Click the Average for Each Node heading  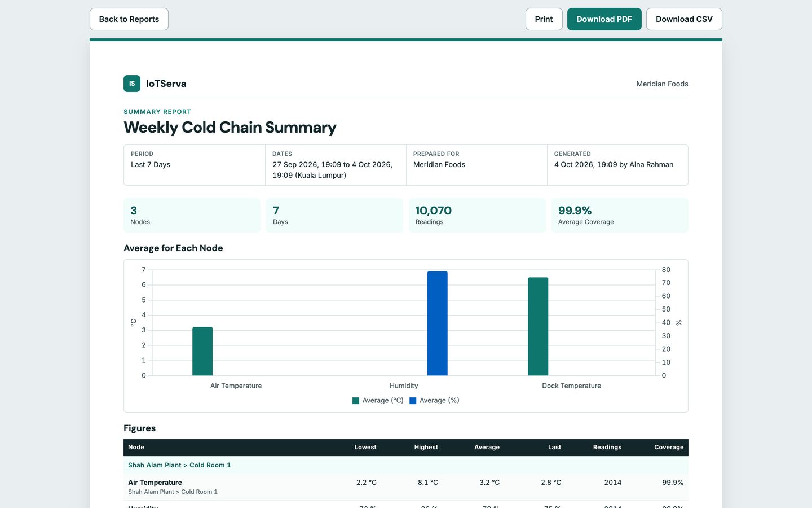click(173, 248)
